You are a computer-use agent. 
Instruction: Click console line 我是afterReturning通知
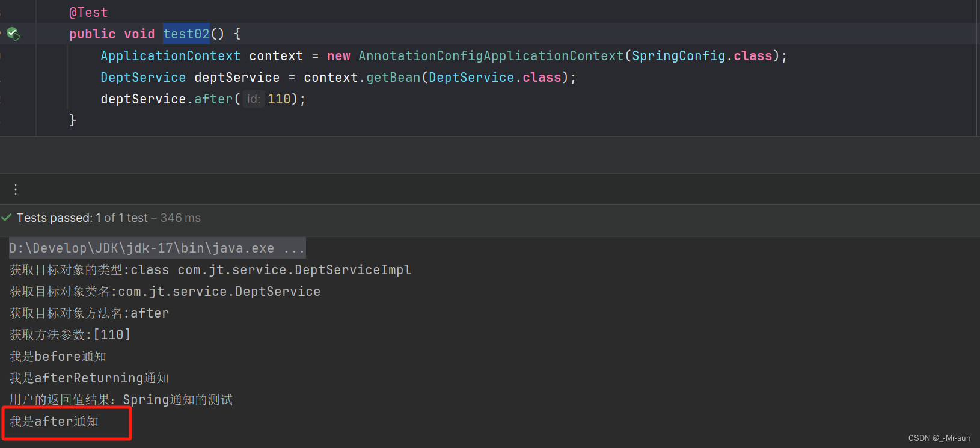click(x=89, y=378)
